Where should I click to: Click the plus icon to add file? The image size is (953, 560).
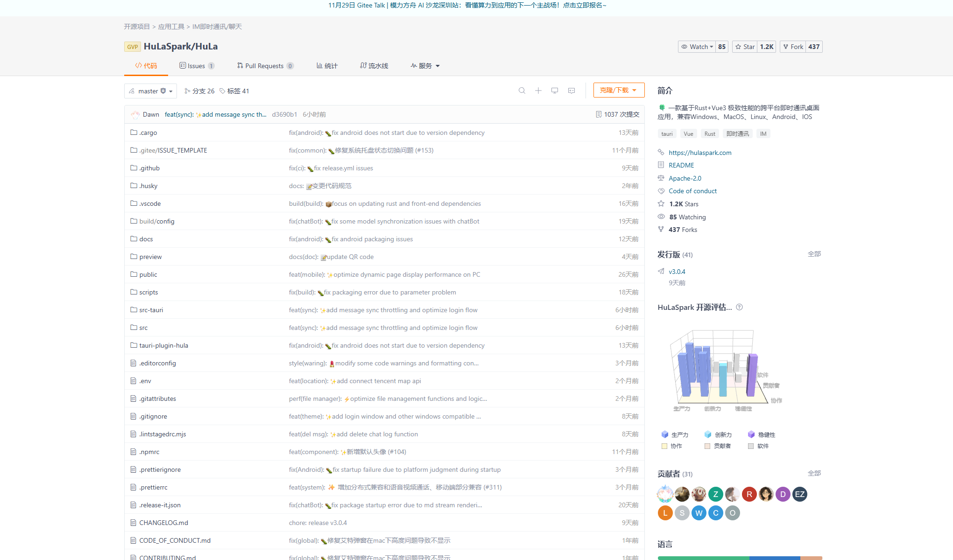[538, 91]
